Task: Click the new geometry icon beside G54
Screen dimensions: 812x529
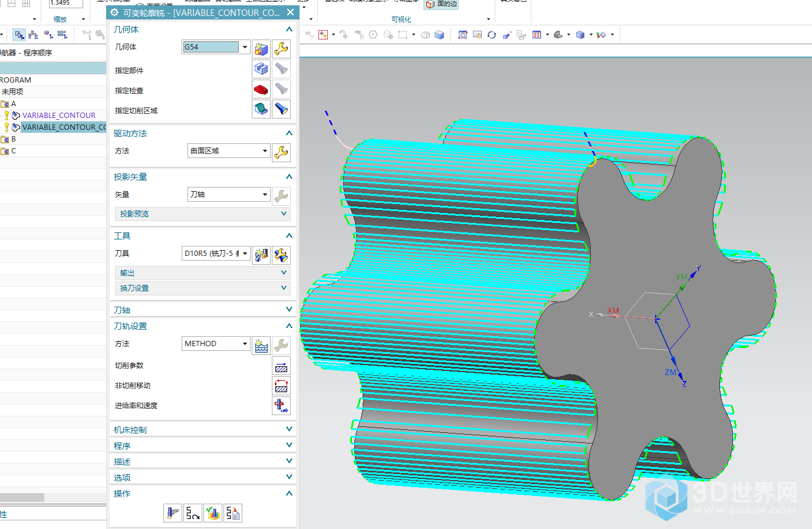Action: click(x=261, y=48)
